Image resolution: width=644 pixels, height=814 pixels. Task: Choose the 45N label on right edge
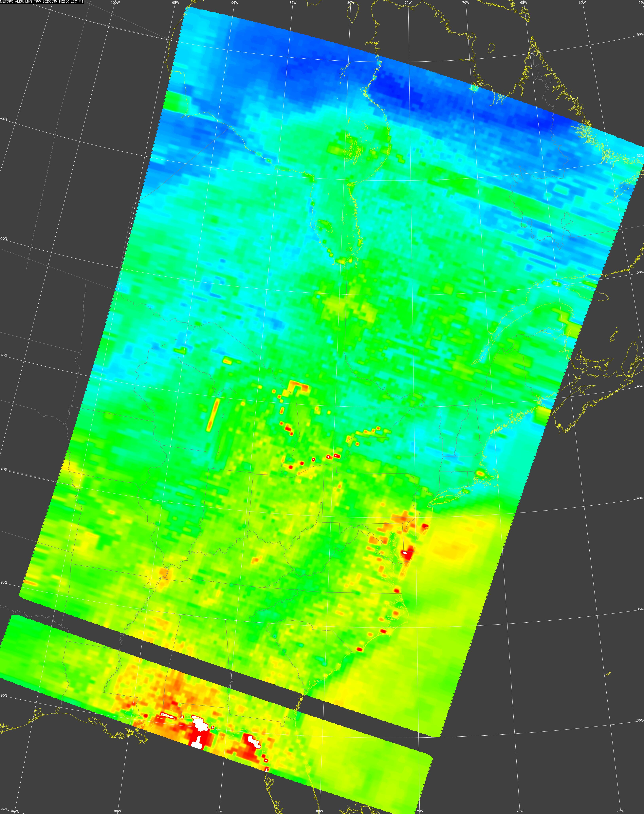(640, 386)
